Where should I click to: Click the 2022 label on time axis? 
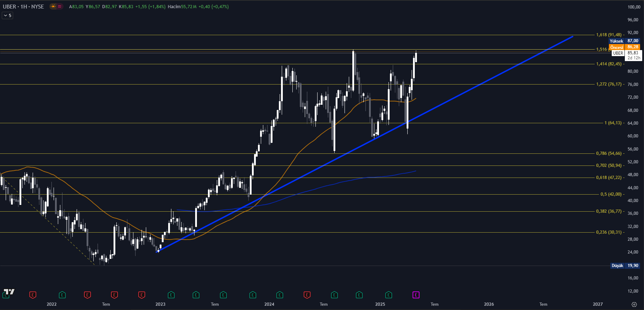[51, 304]
